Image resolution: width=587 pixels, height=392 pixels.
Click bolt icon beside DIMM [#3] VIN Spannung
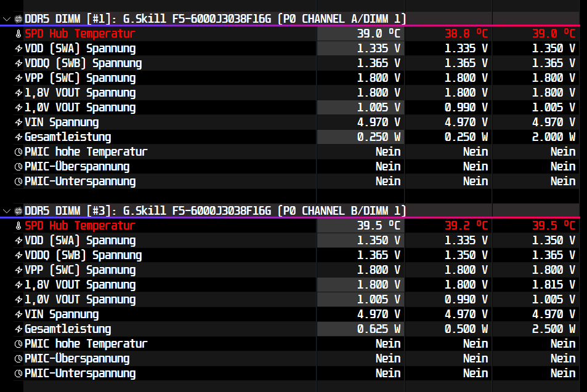18,314
